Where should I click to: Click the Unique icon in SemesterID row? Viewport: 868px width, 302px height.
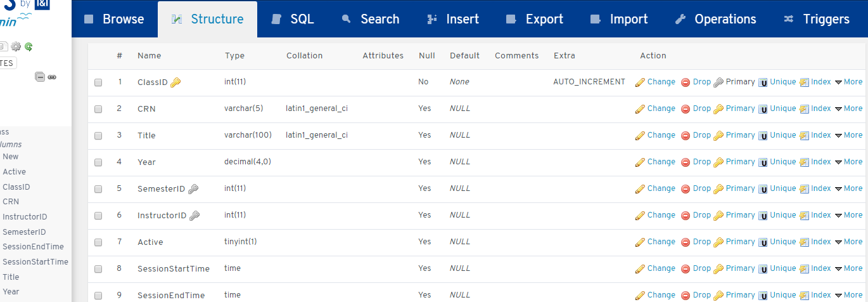click(x=763, y=189)
